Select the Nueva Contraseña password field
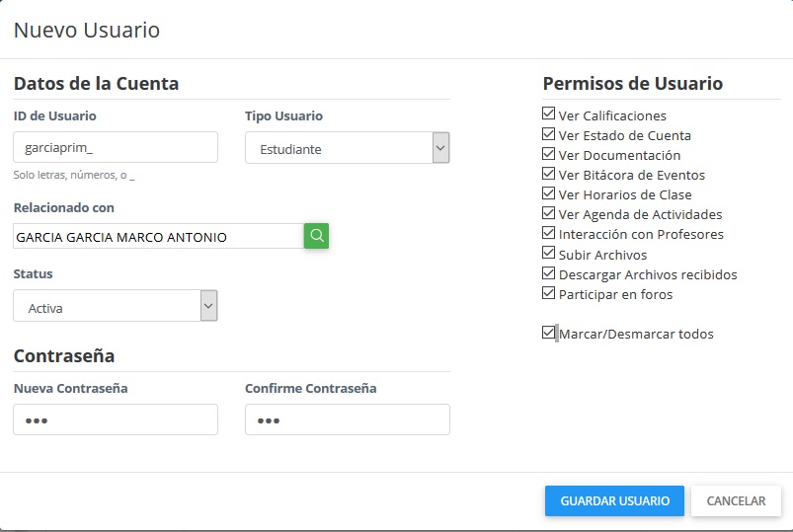793x532 pixels. (x=115, y=419)
